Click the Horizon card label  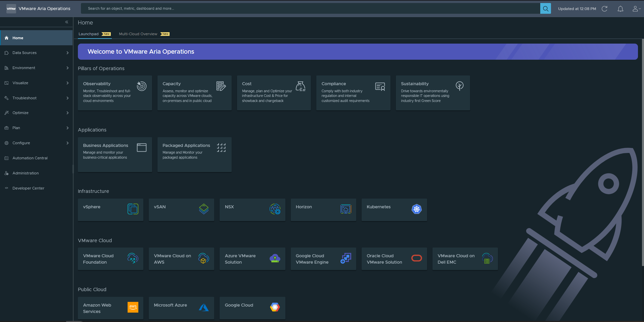coord(304,207)
